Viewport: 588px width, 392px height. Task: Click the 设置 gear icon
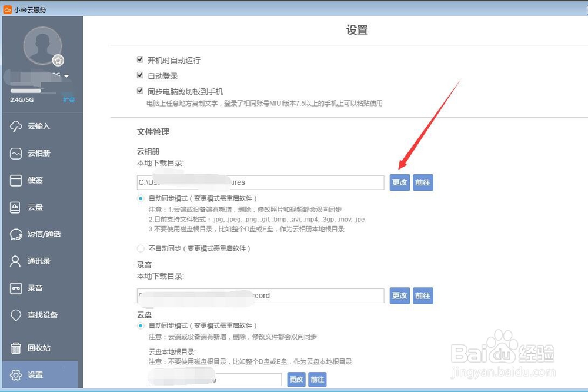point(16,375)
